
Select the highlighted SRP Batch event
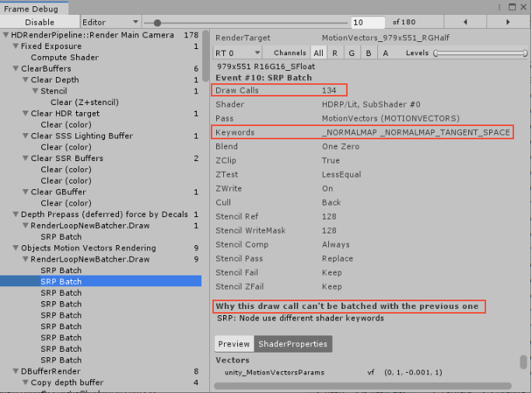click(100, 282)
